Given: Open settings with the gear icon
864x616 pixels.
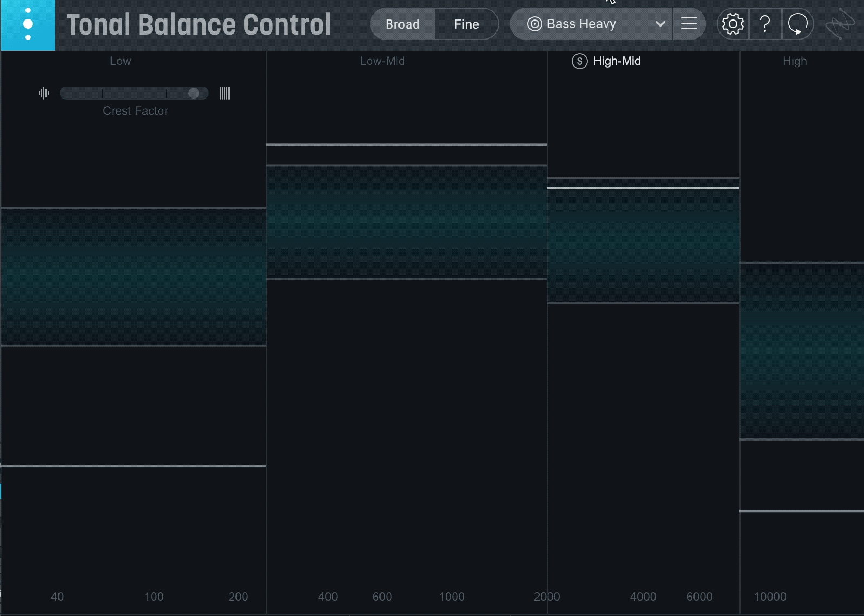Looking at the screenshot, I should (x=733, y=24).
